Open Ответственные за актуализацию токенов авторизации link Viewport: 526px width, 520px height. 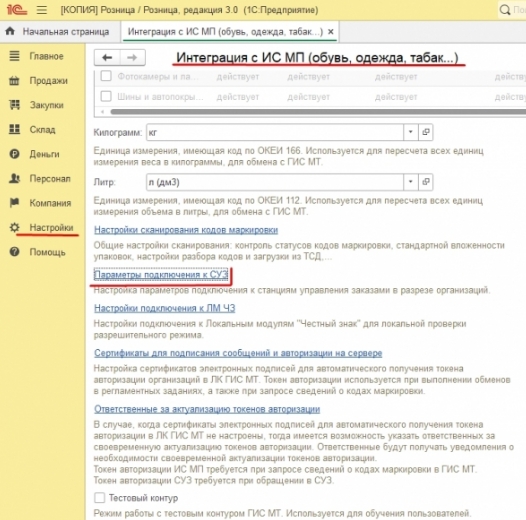coord(207,409)
